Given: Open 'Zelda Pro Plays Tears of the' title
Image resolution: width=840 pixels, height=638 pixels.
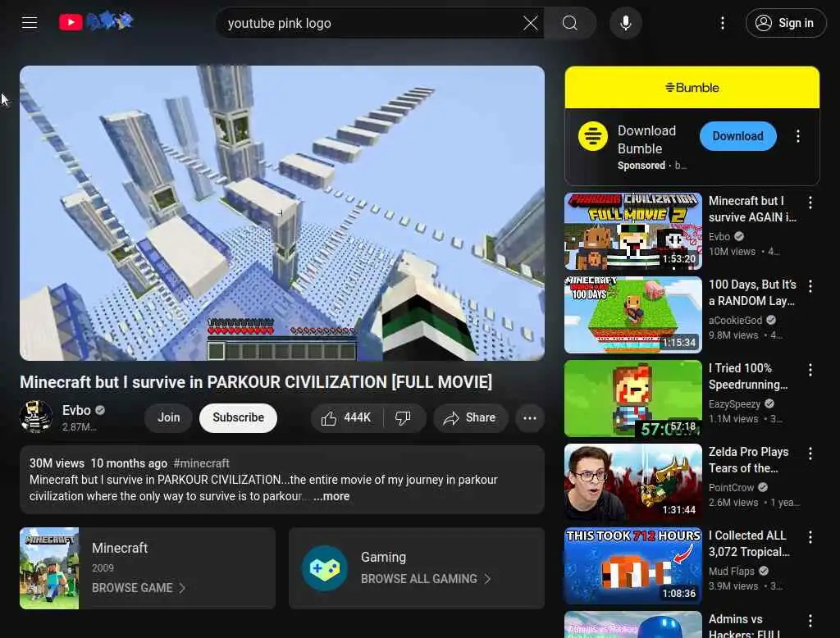Looking at the screenshot, I should pos(748,459).
